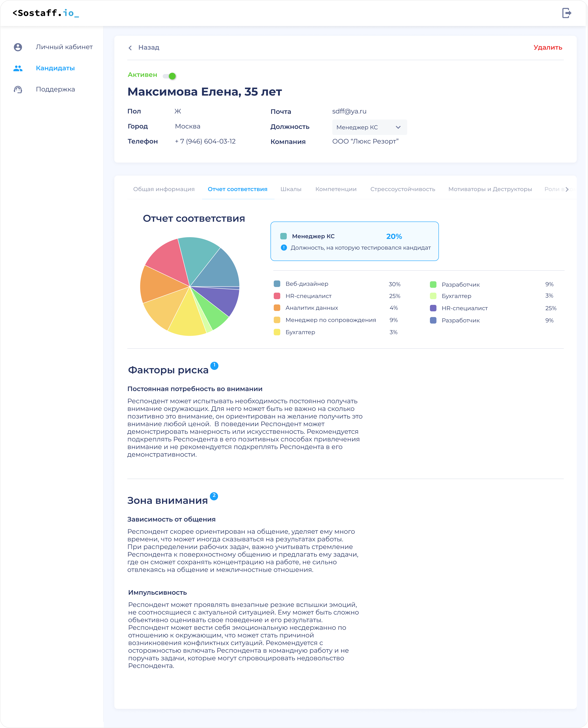Click the email sdff@ya.ru
The image size is (588, 728).
(x=349, y=111)
